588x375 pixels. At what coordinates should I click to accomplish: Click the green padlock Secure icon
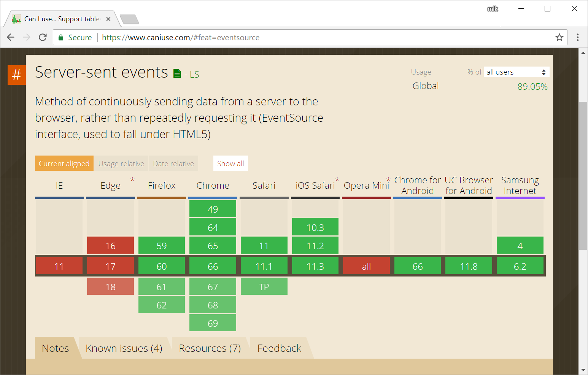pyautogui.click(x=61, y=37)
